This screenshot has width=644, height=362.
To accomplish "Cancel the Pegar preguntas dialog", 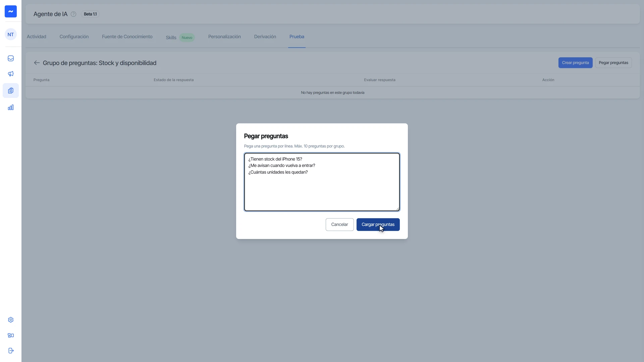I will tap(339, 225).
